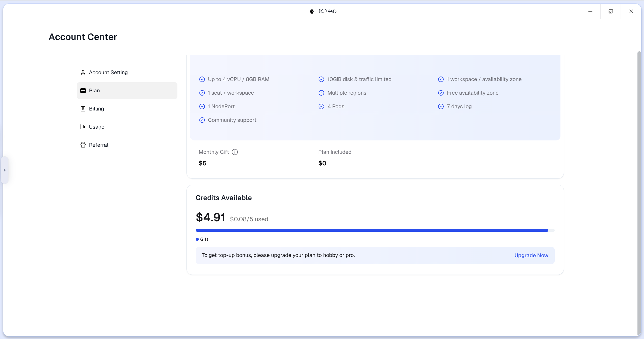Click the Account Setting person icon
The width and height of the screenshot is (644, 339).
83,72
